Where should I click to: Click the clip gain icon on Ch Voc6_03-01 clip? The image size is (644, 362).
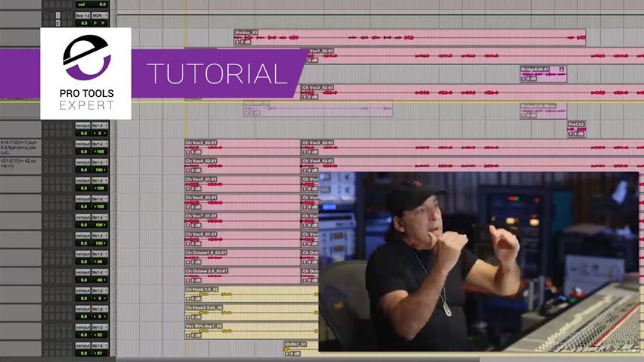pos(188,208)
